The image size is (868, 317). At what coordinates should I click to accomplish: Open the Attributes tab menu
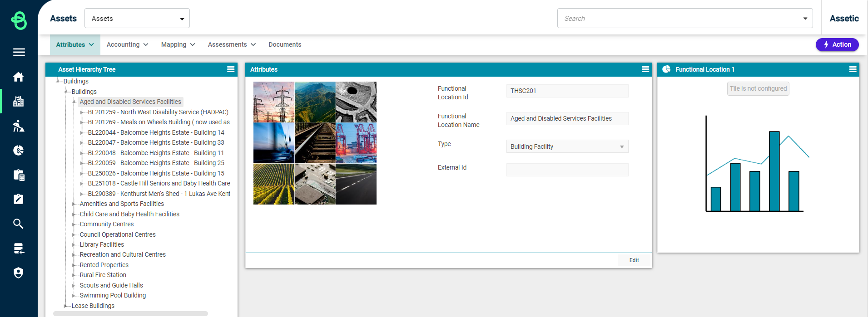[x=75, y=44]
